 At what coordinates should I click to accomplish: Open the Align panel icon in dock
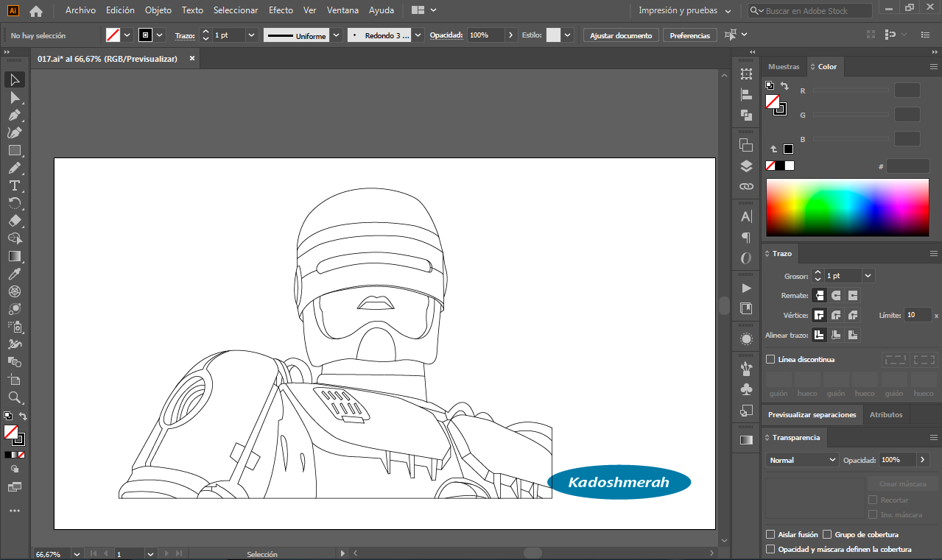point(746,94)
